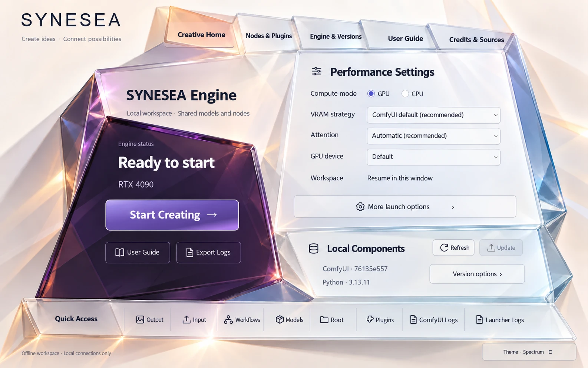Viewport: 588px width, 368px height.
Task: Click the circular arrow Refresh icon
Action: coord(444,247)
